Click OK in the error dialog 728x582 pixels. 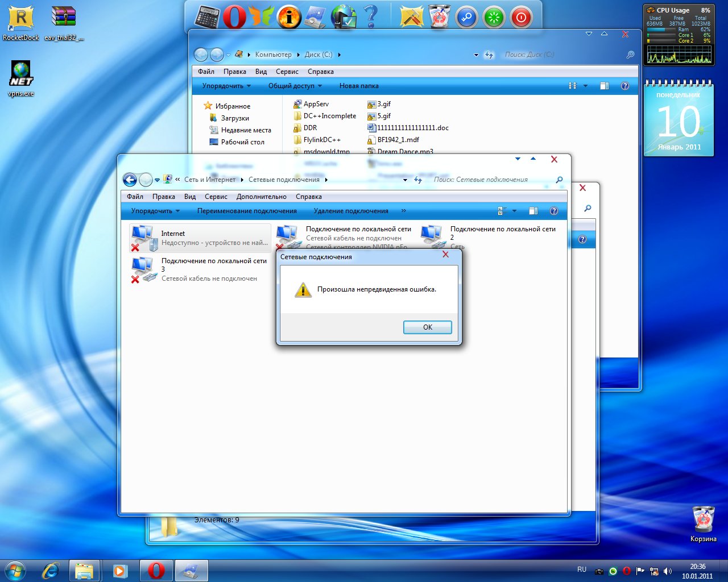427,327
